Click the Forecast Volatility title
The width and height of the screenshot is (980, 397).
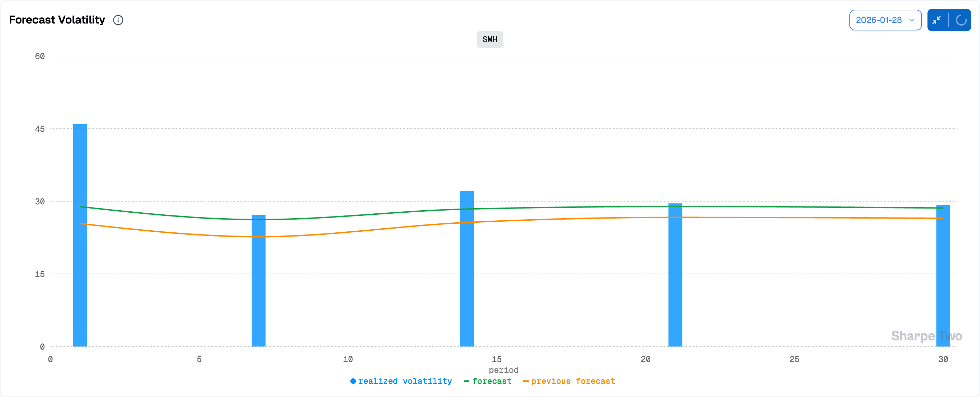pos(57,20)
